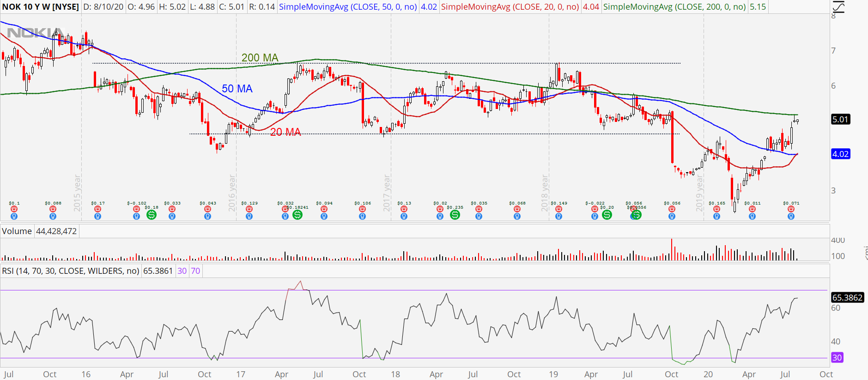Click the red earnings phone icon labeled $0.094
This screenshot has width=868, height=380.
coord(324,209)
